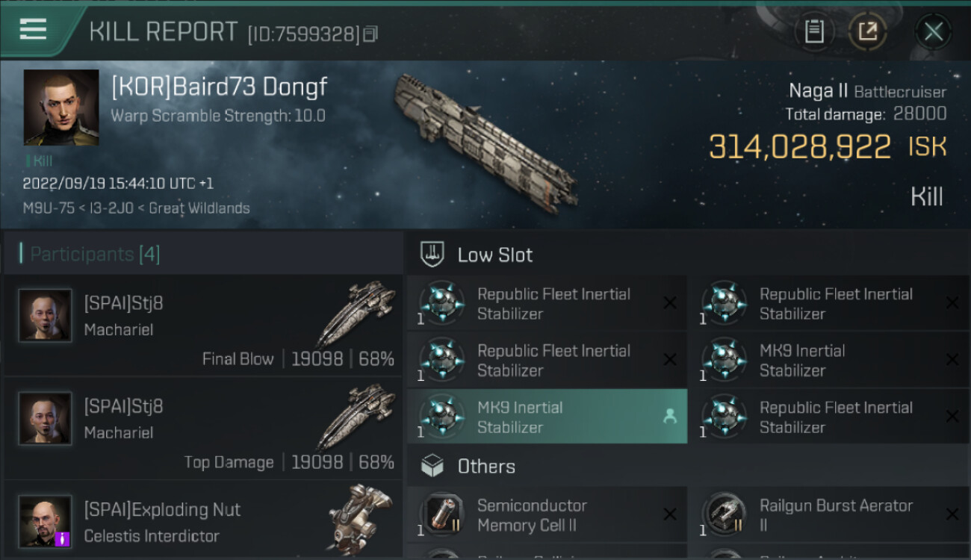Image resolution: width=971 pixels, height=560 pixels.
Task: Close the kill report window
Action: coord(933,32)
